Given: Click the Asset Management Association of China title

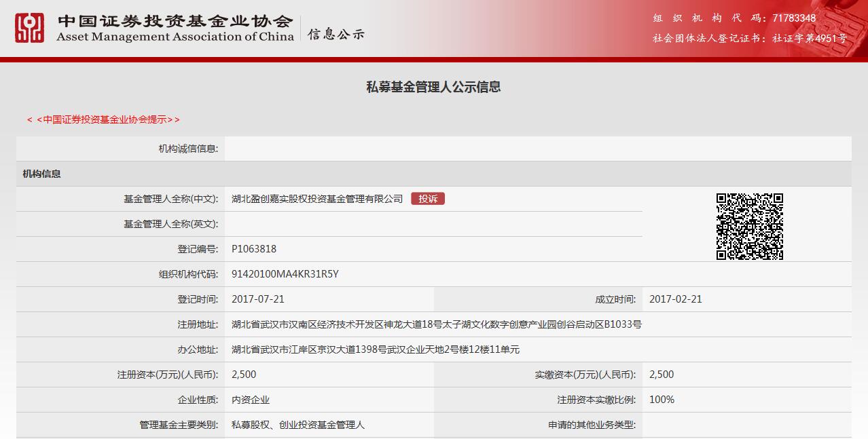Looking at the screenshot, I should 175,37.
